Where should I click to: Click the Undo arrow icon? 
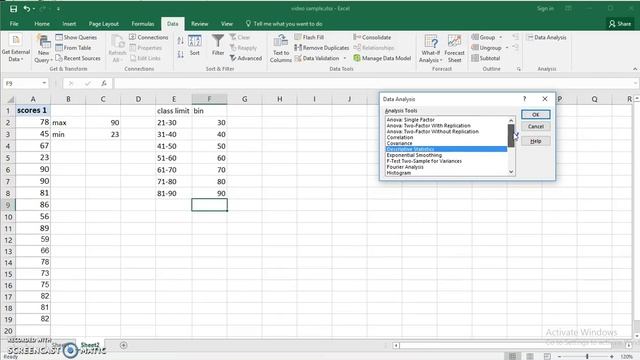(27, 9)
